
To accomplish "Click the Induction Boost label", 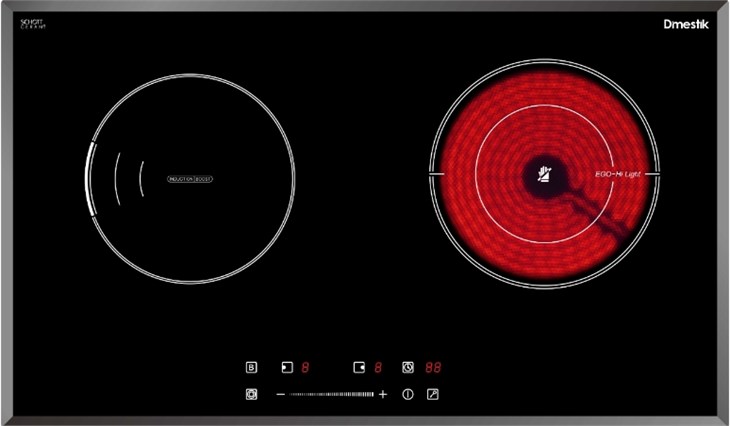I will [190, 179].
